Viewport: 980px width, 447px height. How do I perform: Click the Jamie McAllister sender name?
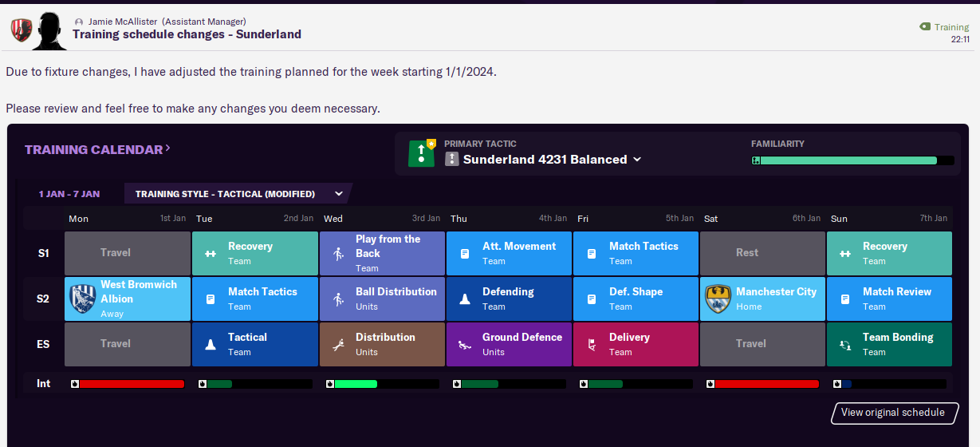click(124, 22)
